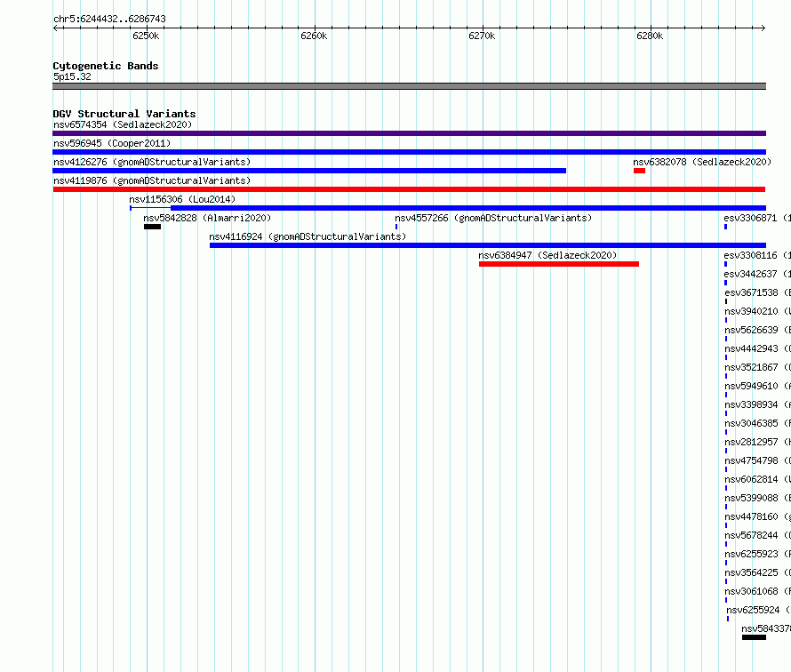
Task: Select the purple nsv6574354 variant bar
Action: [409, 133]
